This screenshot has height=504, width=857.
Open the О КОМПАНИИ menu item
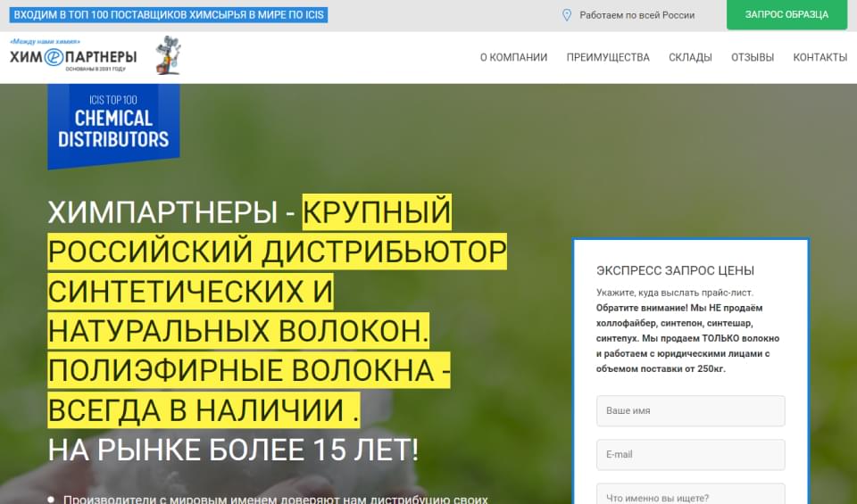coord(514,57)
